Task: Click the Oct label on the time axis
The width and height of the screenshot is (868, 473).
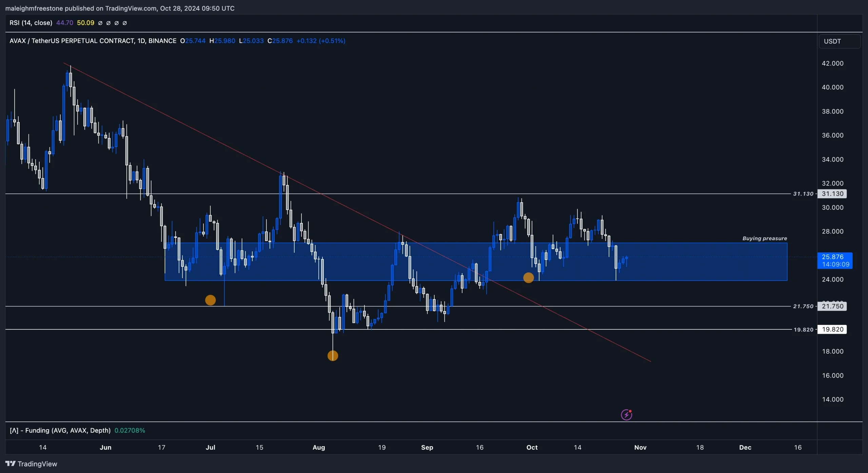Action: point(532,447)
